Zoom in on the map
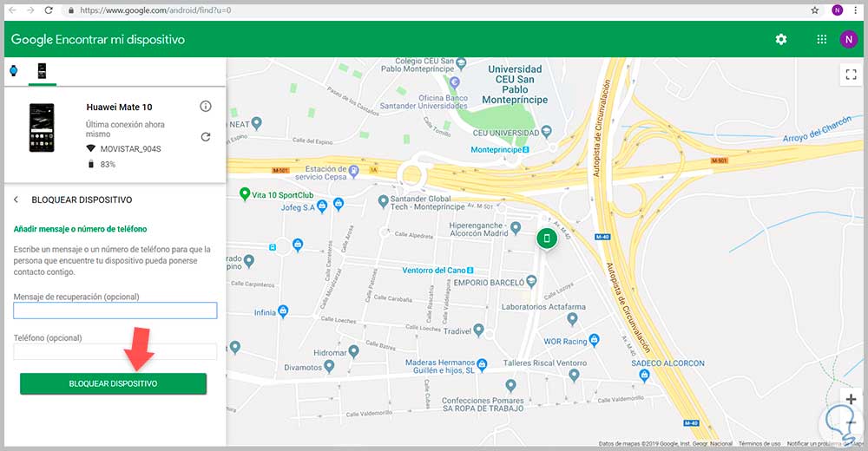Image resolution: width=868 pixels, height=451 pixels. click(x=851, y=399)
